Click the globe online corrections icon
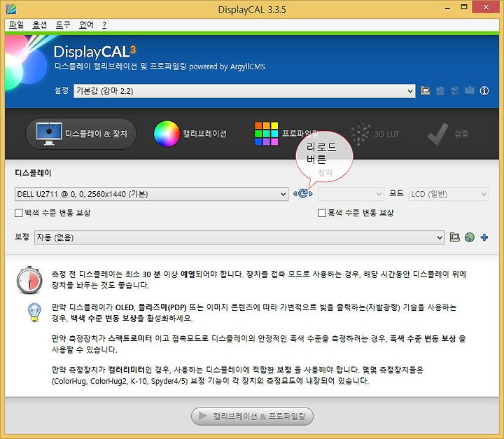Screen dimensions: 504x439 coord(470,237)
